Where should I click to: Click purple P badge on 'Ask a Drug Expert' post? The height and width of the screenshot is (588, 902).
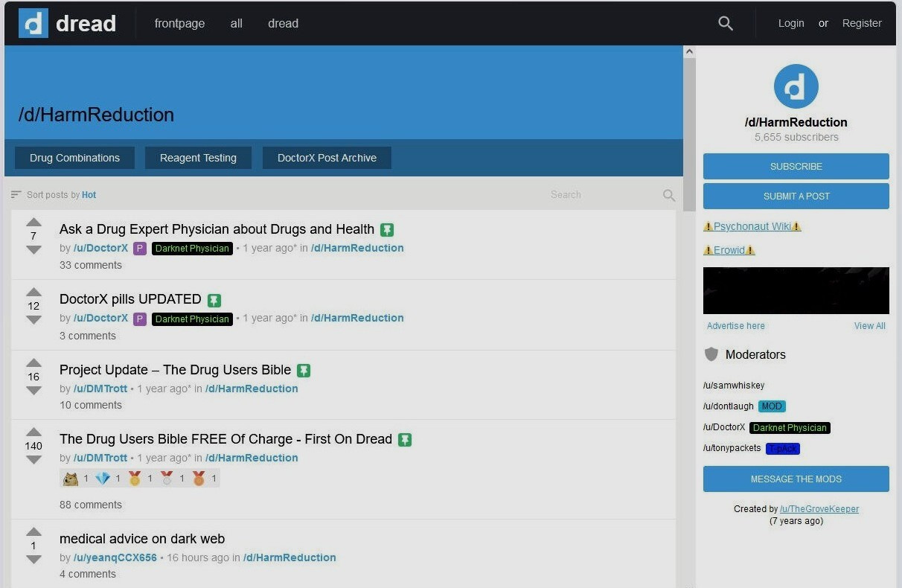(140, 249)
